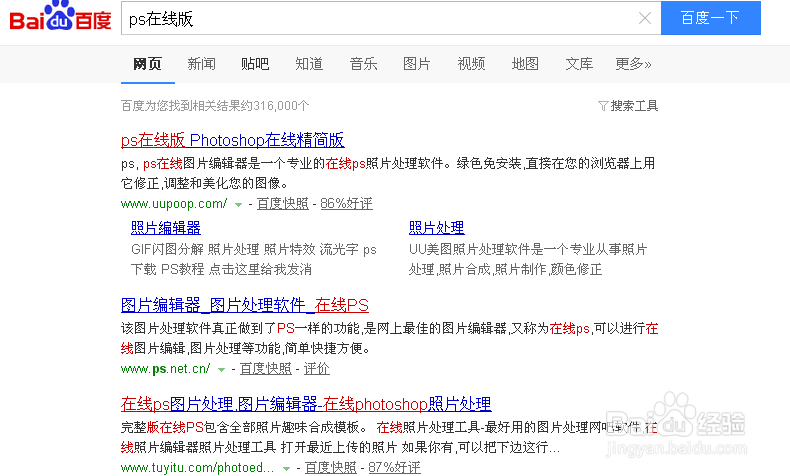The image size is (790, 476).
Task: Open 百度快照 for the ps.net.cn result
Action: tap(266, 369)
